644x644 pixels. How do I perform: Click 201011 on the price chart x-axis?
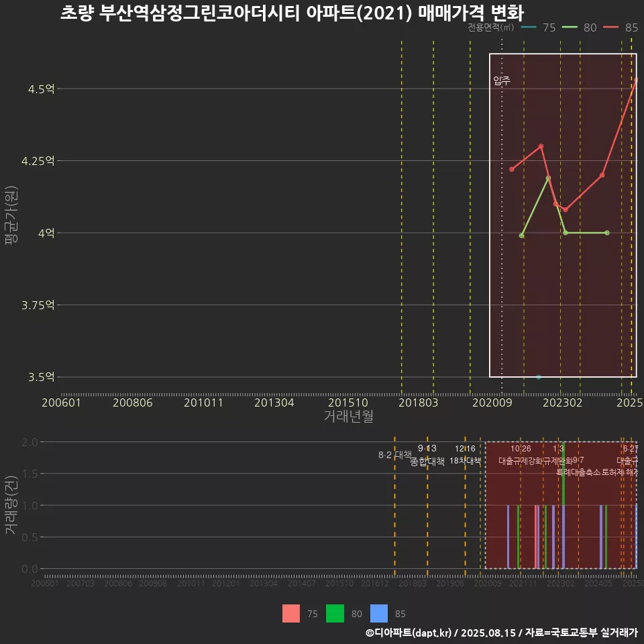(x=203, y=402)
